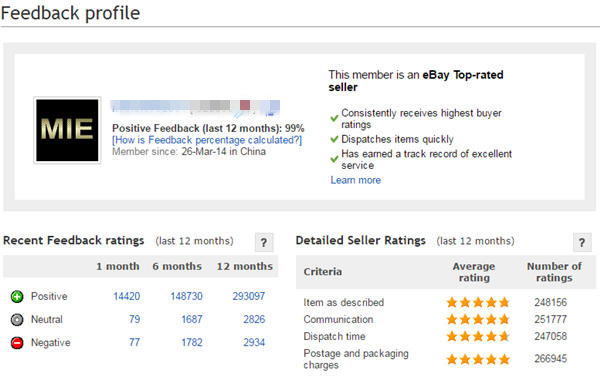Open the Detailed Seller Ratings help icon

click(582, 242)
